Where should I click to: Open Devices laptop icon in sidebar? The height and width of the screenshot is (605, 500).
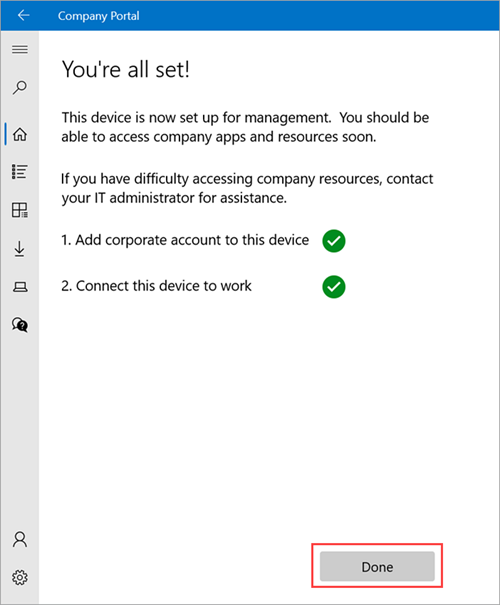(x=20, y=287)
